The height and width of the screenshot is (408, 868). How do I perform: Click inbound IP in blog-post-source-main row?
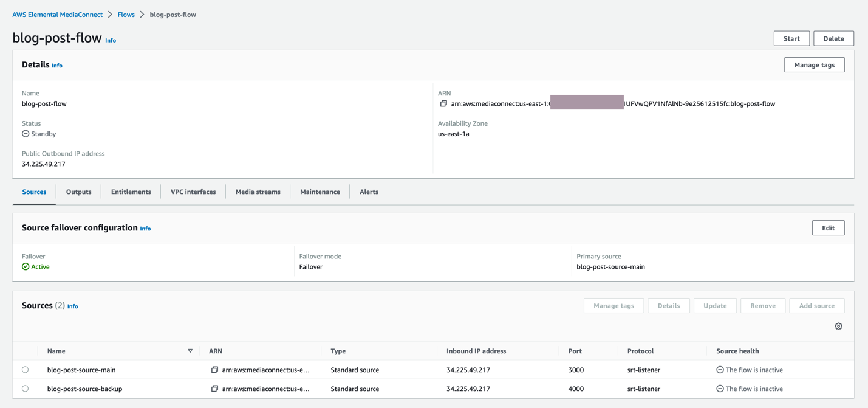coord(468,370)
